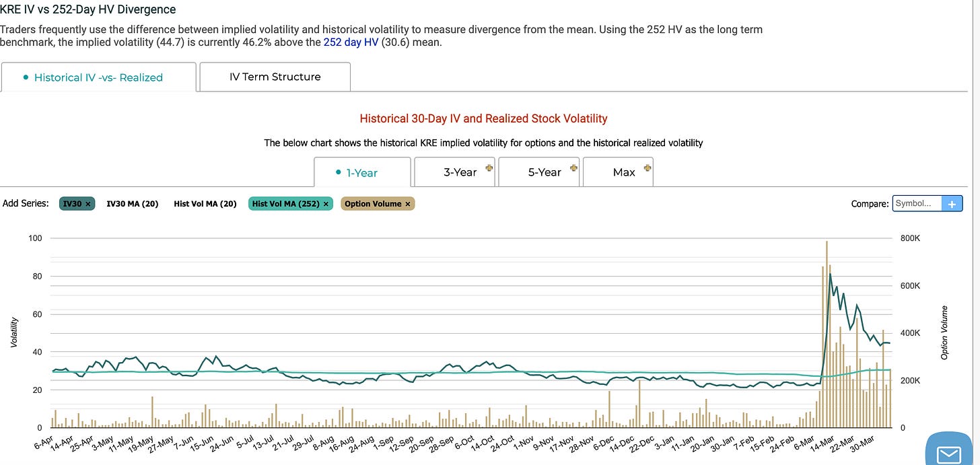Remove Hist Vol MA (252) series via x
This screenshot has width=980, height=465.
click(326, 204)
